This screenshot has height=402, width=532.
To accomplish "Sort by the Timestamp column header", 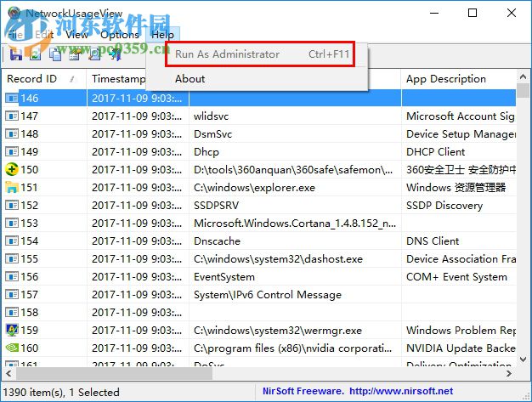I will click(118, 79).
